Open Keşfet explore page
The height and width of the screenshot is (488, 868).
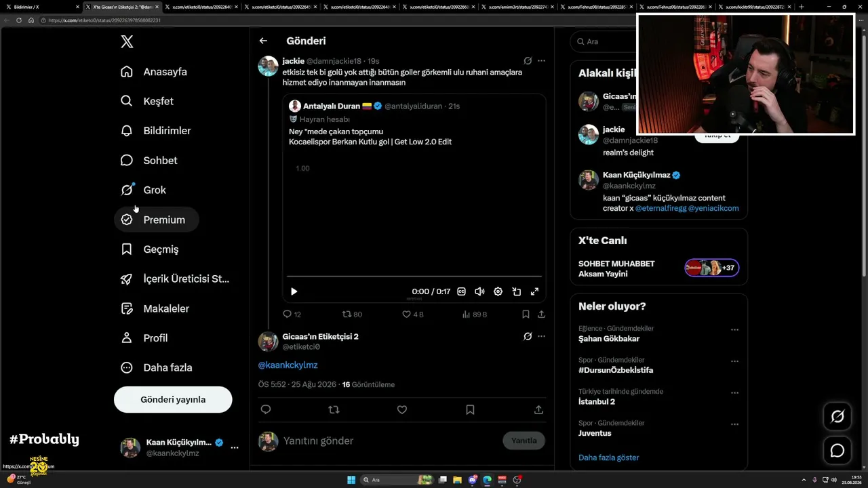pos(147,101)
